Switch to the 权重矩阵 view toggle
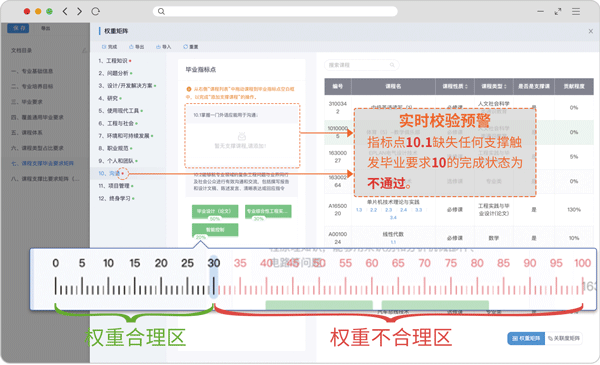The width and height of the screenshot is (600, 365). [526, 338]
